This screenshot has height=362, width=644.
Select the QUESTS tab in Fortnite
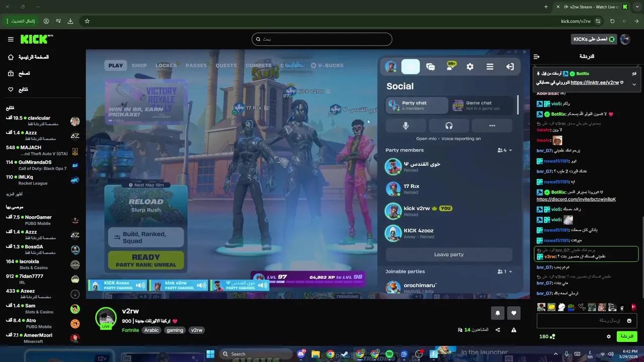tap(226, 65)
